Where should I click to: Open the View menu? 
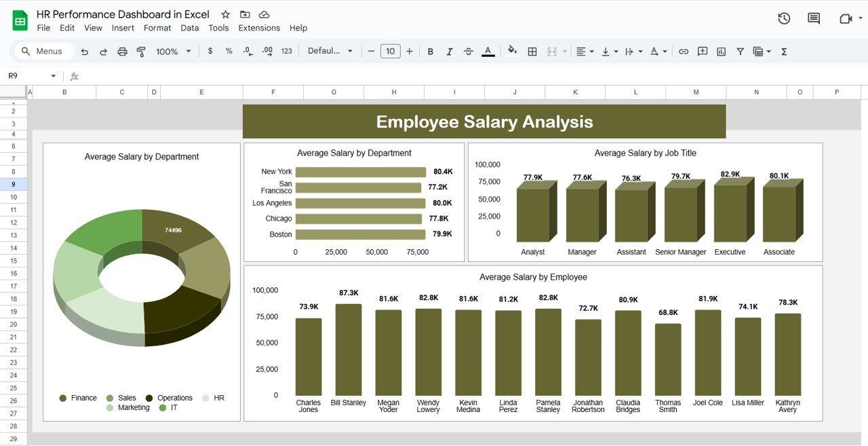point(93,28)
